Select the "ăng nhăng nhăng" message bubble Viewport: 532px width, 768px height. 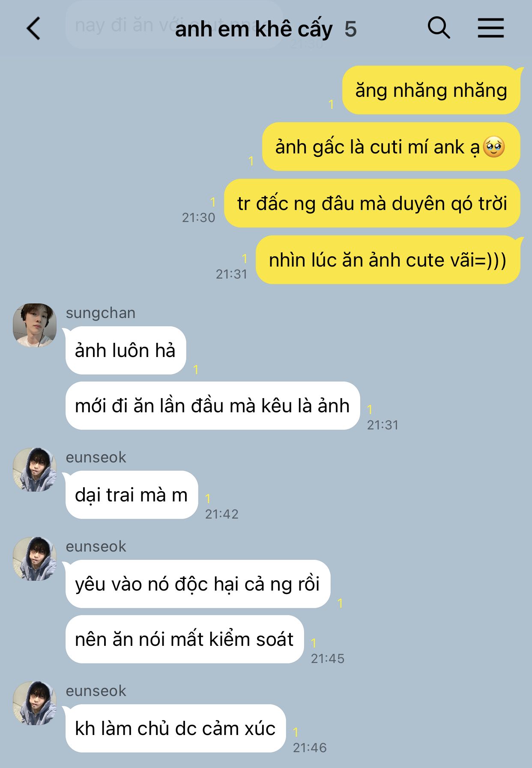(x=431, y=90)
